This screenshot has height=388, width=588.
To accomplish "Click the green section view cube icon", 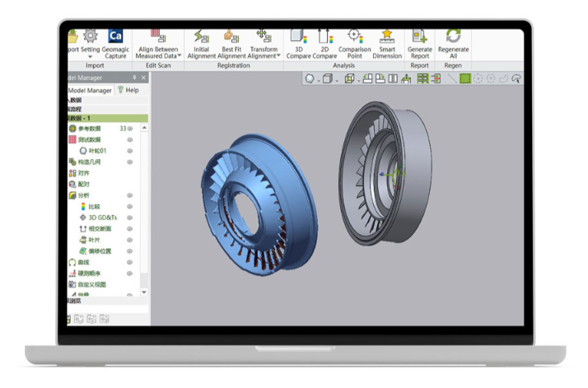I will pos(349,78).
